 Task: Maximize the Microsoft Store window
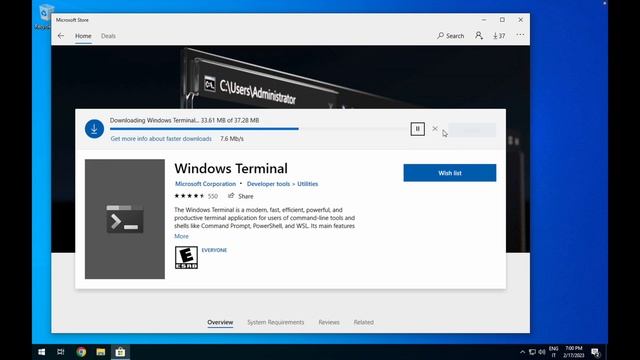click(x=502, y=20)
